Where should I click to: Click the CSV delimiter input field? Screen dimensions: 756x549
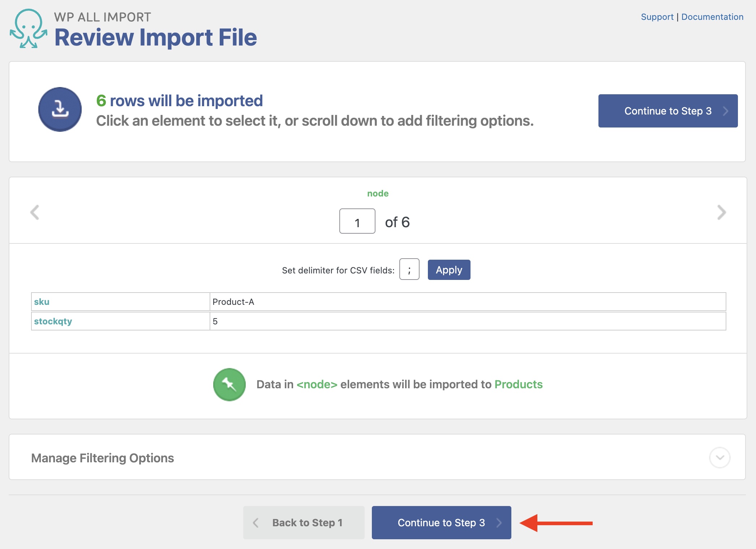tap(409, 269)
